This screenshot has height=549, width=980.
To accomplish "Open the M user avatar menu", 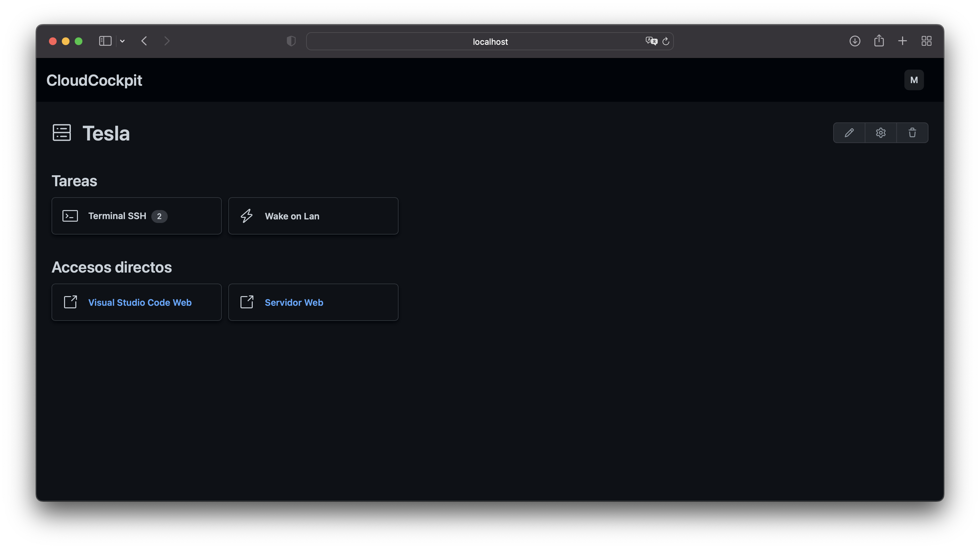I will pos(914,80).
